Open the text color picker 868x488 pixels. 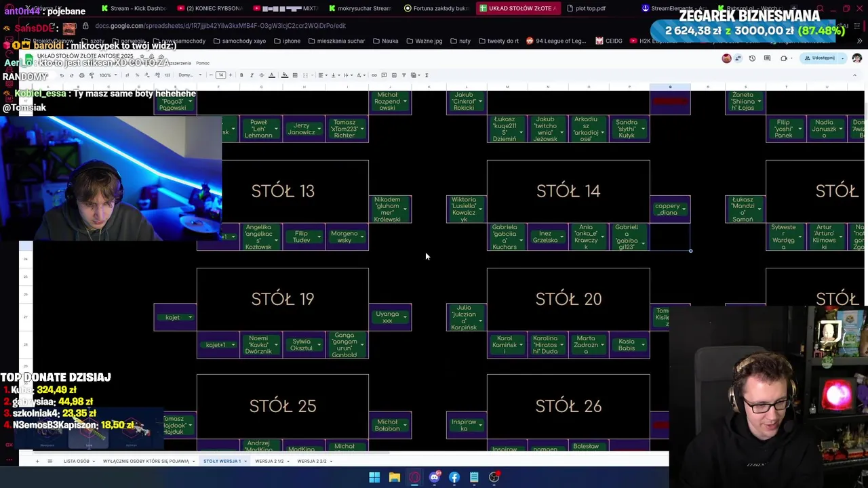pos(271,75)
